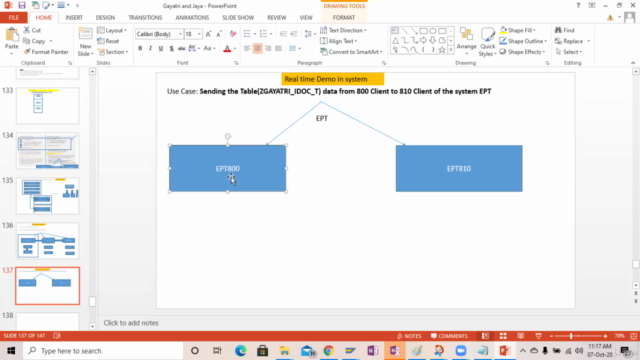Click zoom in plus button
The image size is (640, 360).
coord(605,336)
